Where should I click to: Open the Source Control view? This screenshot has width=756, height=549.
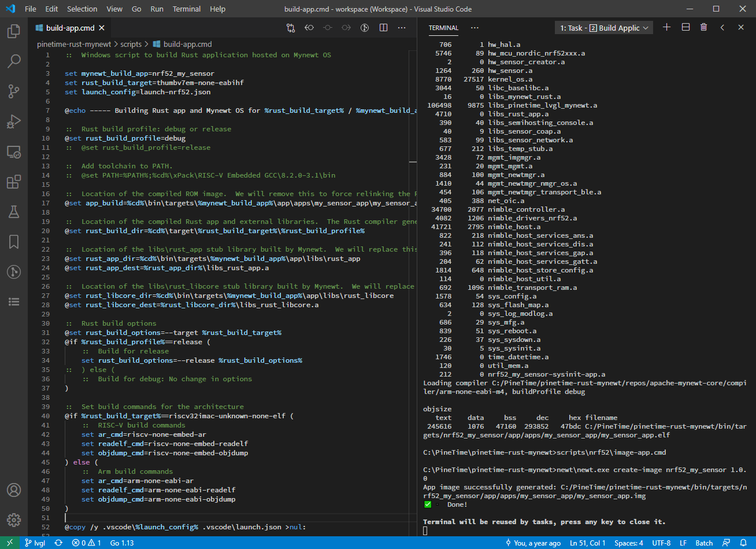point(14,91)
